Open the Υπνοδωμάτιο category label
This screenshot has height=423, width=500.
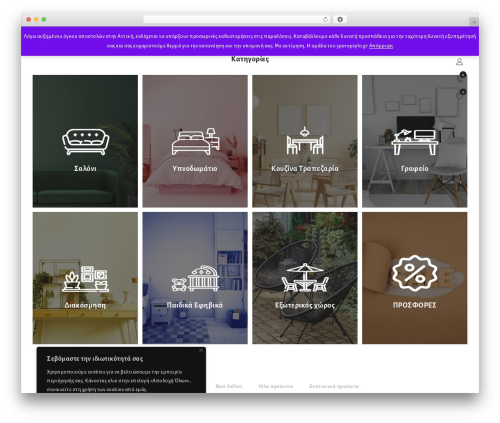pyautogui.click(x=195, y=168)
